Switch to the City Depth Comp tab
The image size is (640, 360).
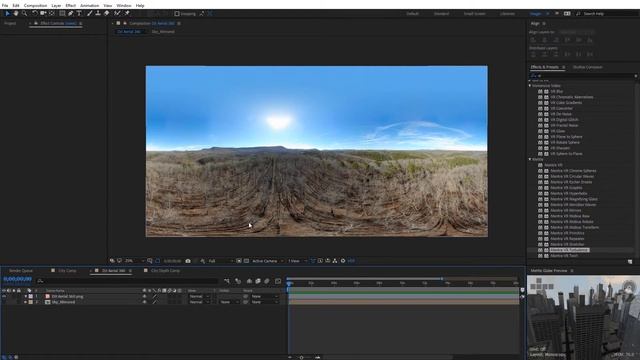tap(165, 271)
